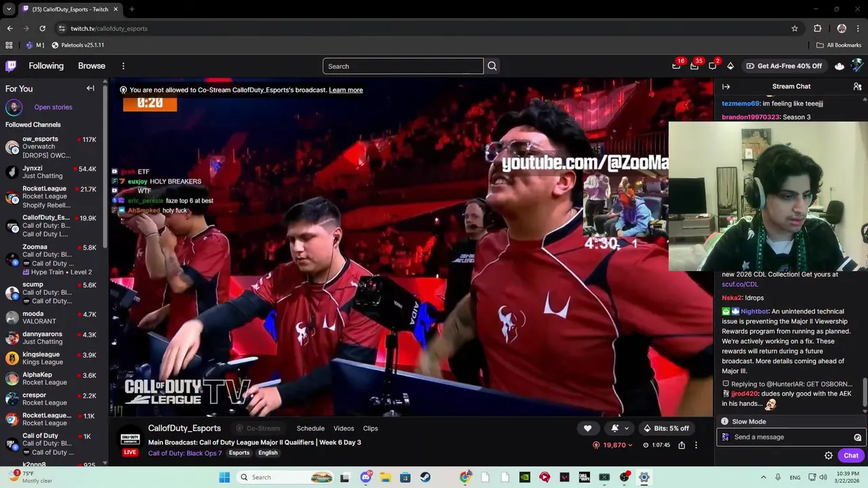Open Windows Start menu
The width and height of the screenshot is (868, 488).
(x=224, y=477)
